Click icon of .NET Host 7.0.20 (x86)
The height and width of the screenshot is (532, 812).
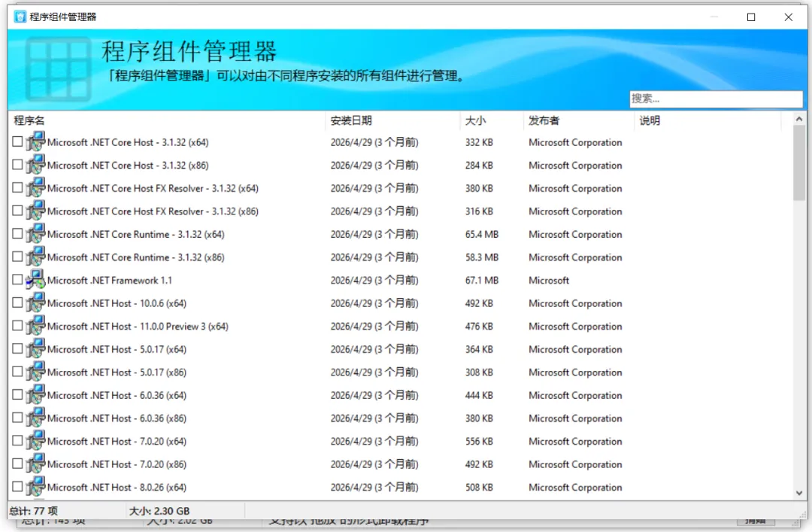(x=36, y=463)
